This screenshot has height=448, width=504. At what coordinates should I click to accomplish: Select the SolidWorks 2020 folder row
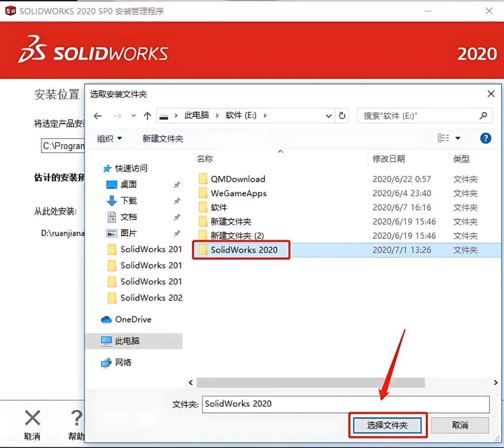[347, 250]
